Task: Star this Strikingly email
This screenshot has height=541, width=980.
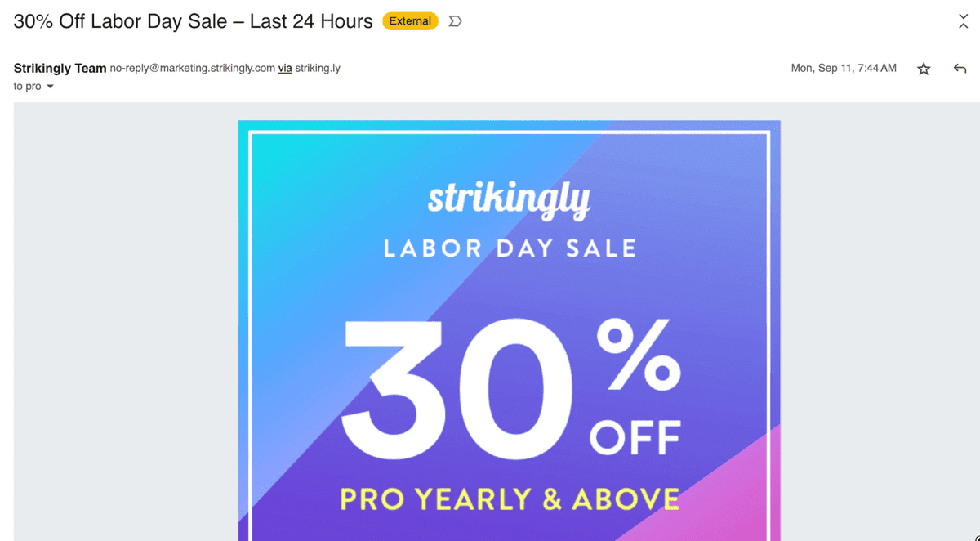Action: (924, 69)
